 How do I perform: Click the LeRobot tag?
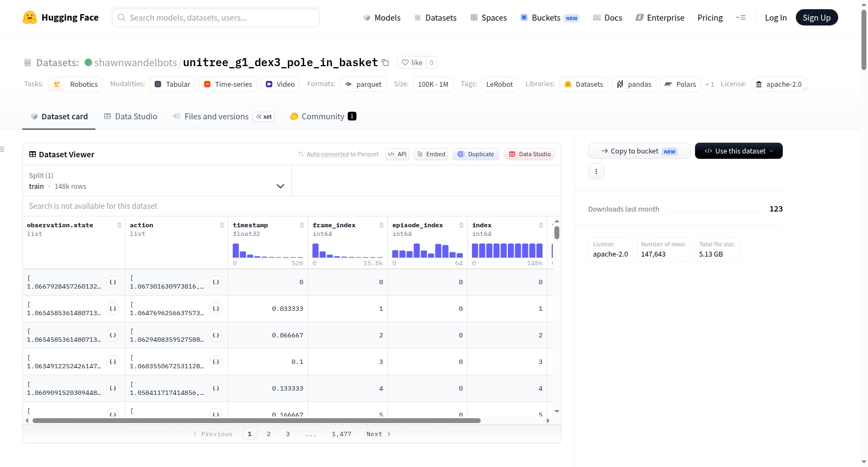500,84
